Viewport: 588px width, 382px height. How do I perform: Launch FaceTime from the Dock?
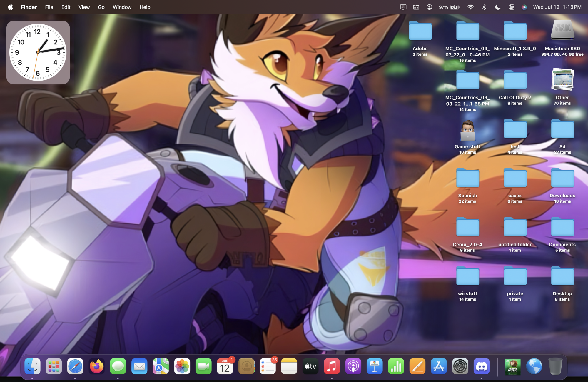203,366
